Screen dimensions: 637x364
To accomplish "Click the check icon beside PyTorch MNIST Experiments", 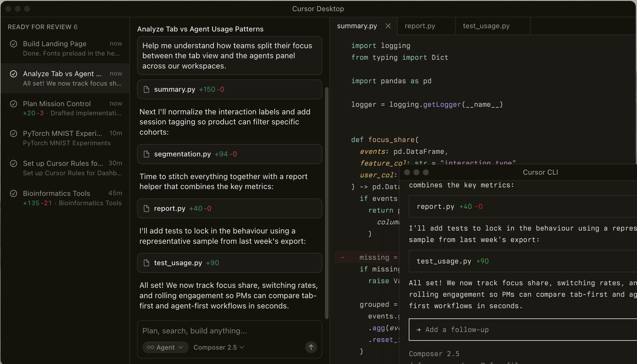I will 14,133.
